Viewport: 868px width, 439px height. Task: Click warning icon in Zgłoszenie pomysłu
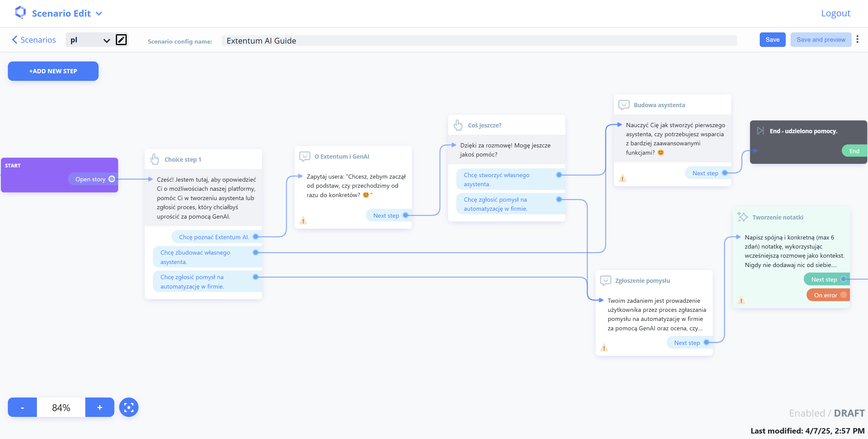(604, 348)
